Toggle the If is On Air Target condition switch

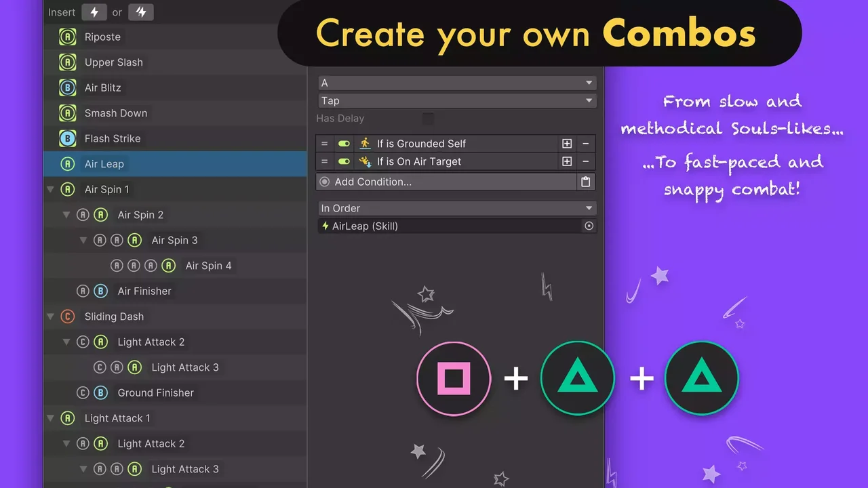click(x=344, y=161)
